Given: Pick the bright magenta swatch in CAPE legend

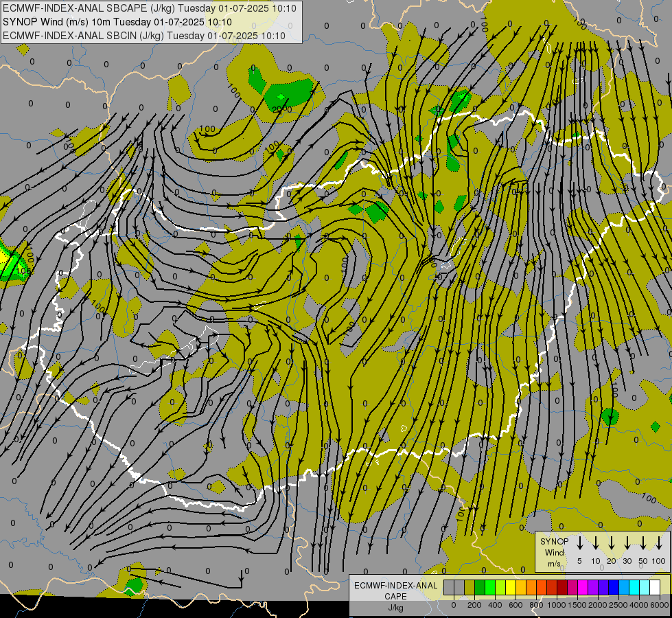Looking at the screenshot, I should (583, 587).
